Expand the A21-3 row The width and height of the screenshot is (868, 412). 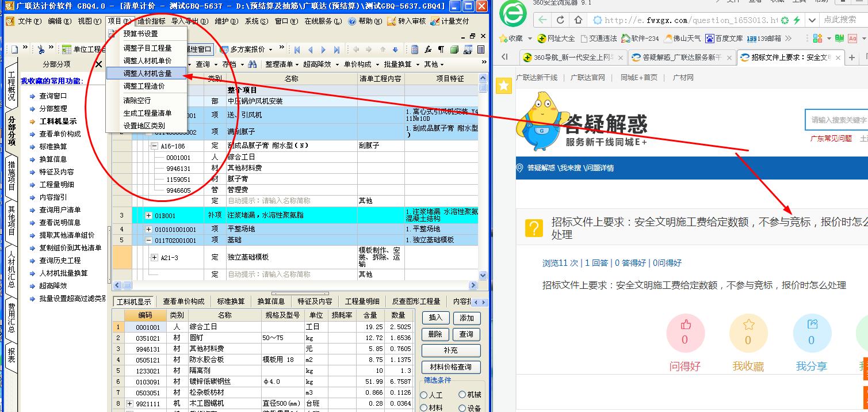click(154, 257)
